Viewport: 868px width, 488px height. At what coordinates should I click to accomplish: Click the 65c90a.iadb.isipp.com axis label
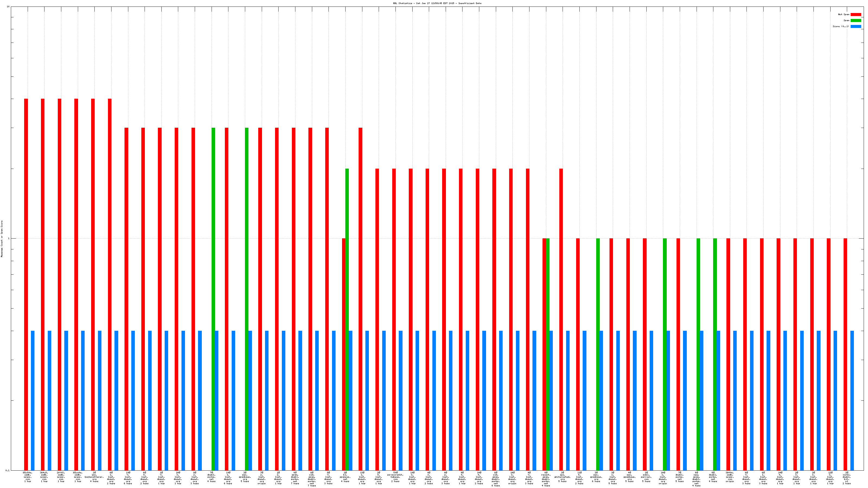point(28,477)
